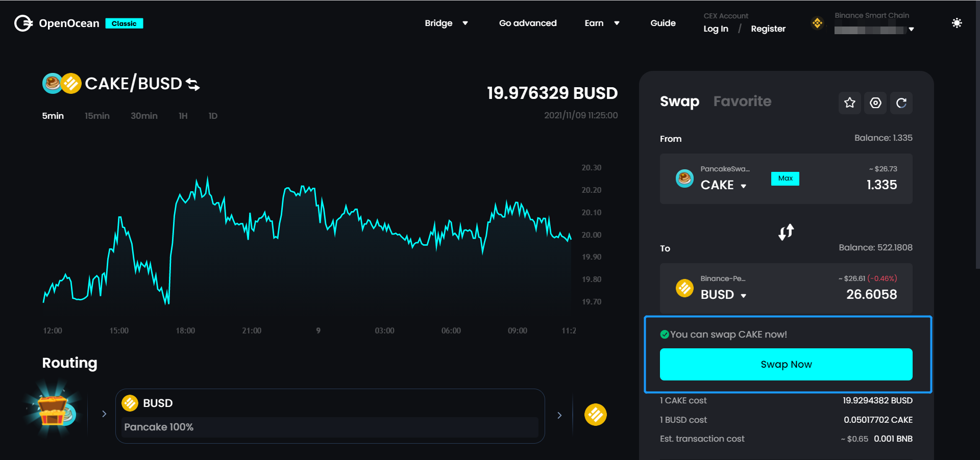Click the right chevron after routing card
Image resolution: width=980 pixels, height=460 pixels.
coord(559,415)
